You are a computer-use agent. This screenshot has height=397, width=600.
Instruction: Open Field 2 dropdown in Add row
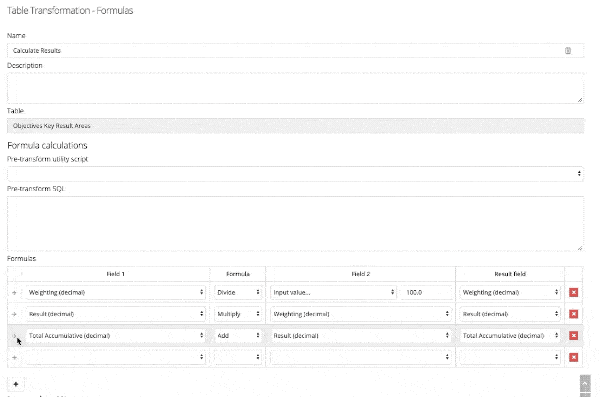pos(360,336)
